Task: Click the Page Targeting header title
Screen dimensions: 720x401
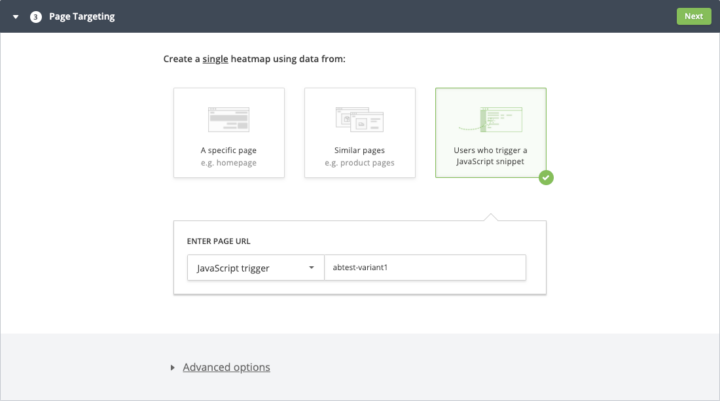Action: point(82,17)
